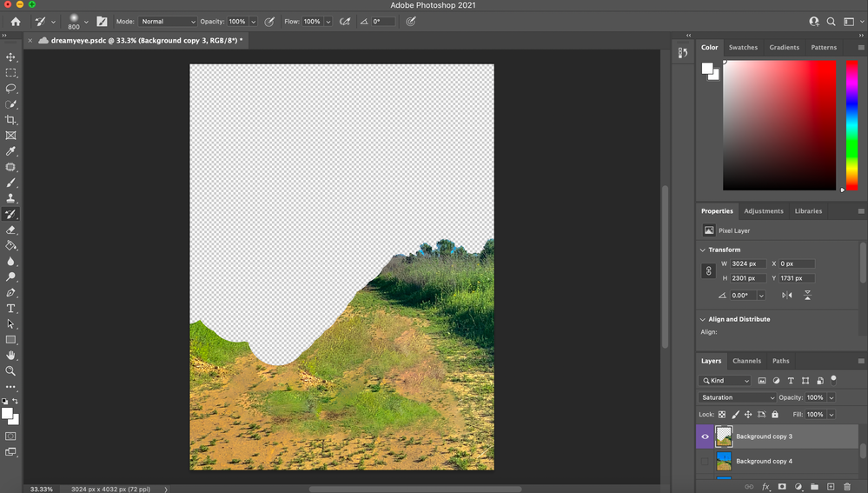Select the Type tool
868x493 pixels.
coord(11,309)
